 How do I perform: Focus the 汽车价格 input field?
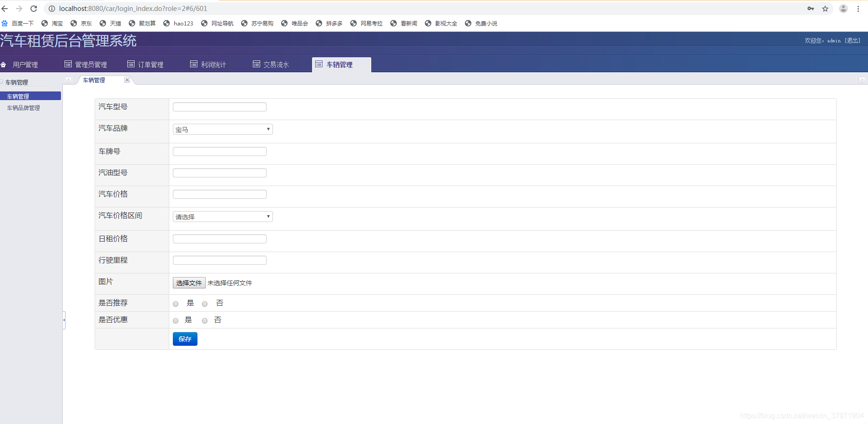[x=220, y=194]
